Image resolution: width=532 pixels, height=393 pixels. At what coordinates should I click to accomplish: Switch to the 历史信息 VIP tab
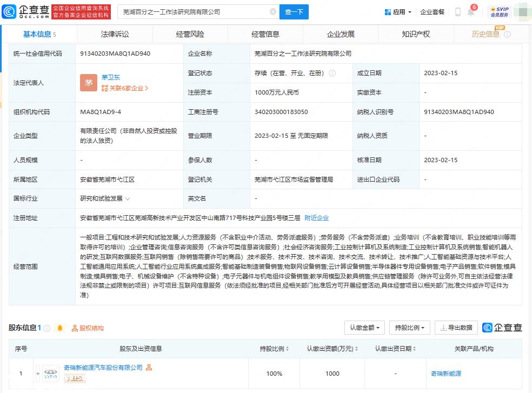[486, 34]
